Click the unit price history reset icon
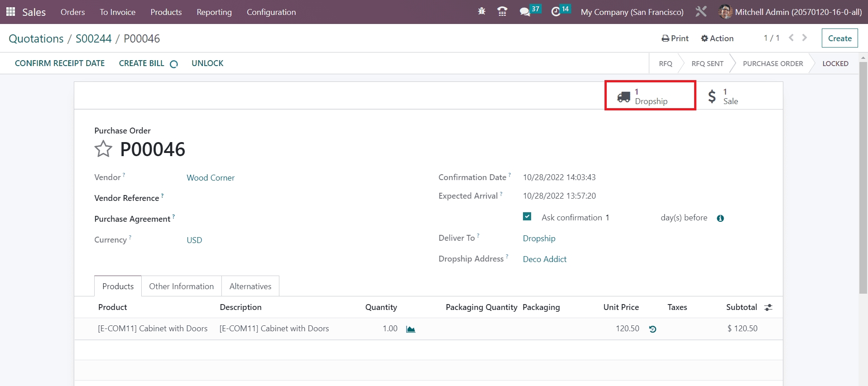868x386 pixels. tap(652, 329)
